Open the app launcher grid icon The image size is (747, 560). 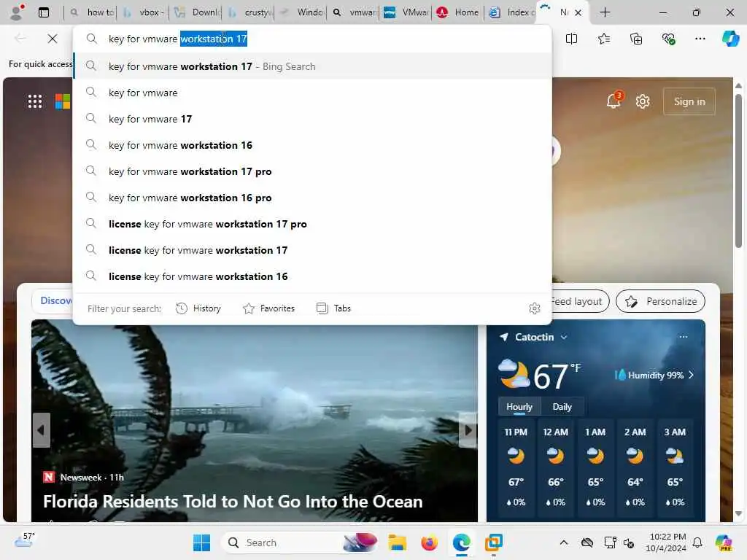coord(35,101)
